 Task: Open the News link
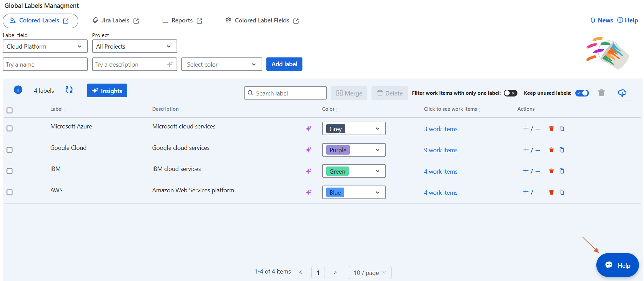point(601,20)
